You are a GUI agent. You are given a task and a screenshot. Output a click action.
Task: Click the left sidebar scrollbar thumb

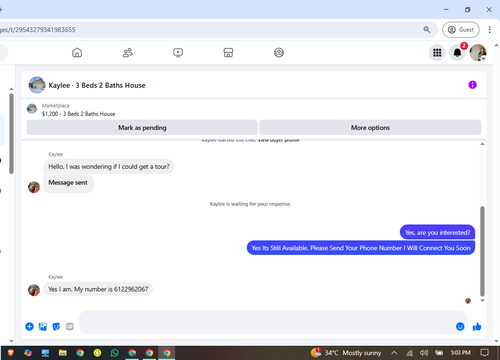(x=11, y=133)
